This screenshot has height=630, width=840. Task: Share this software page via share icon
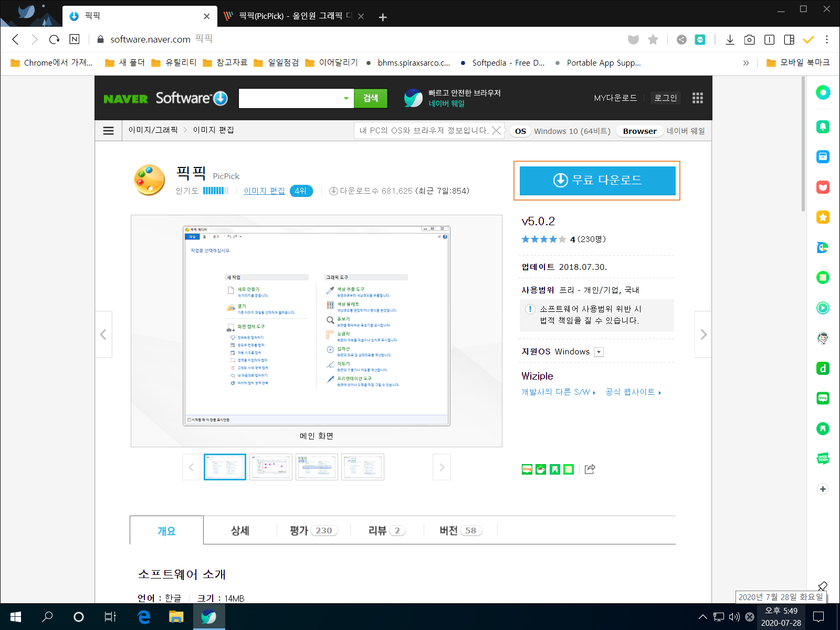tap(590, 469)
